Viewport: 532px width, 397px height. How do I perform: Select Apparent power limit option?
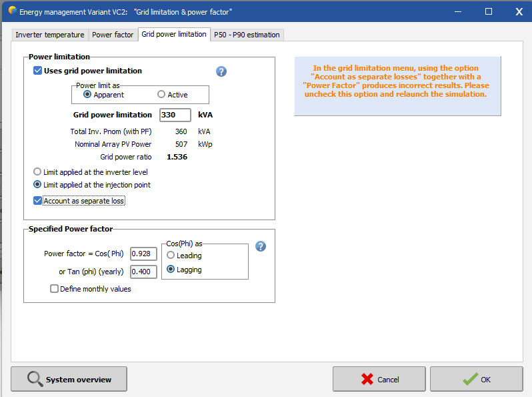87,95
